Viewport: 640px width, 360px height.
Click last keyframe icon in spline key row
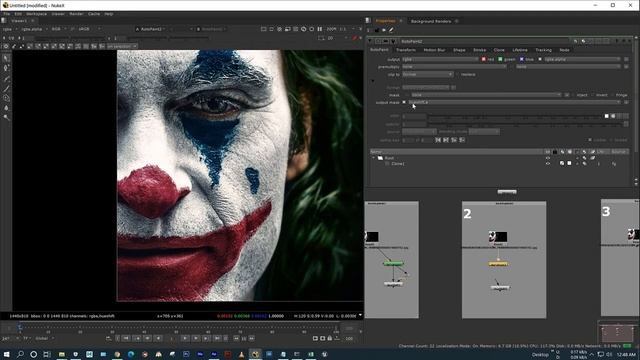point(462,140)
